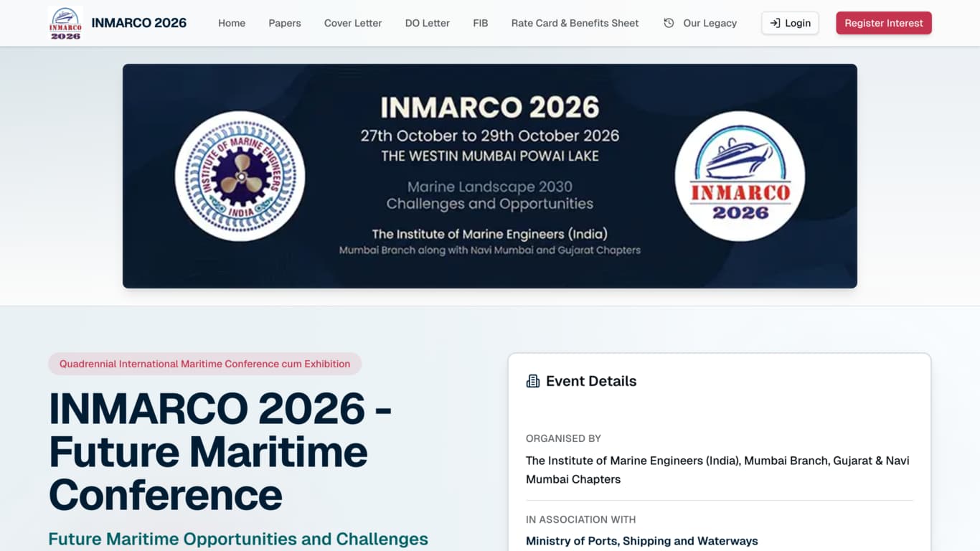The height and width of the screenshot is (551, 980).
Task: Click the Ministry of Ports, Shipping and Waterways text
Action: tap(641, 540)
